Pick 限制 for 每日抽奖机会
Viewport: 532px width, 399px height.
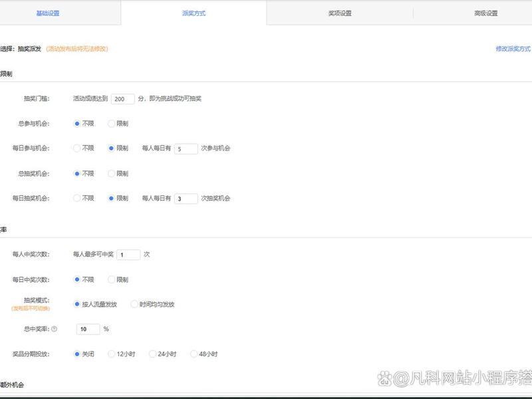pyautogui.click(x=111, y=198)
